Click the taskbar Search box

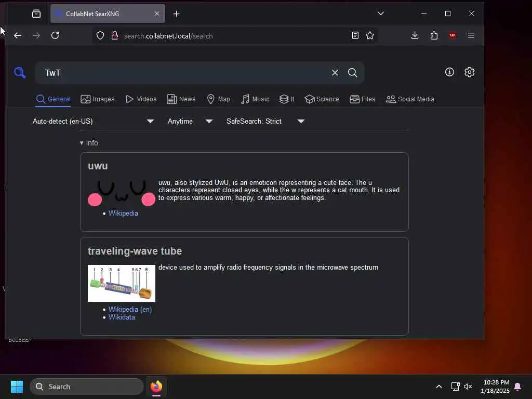(87, 387)
